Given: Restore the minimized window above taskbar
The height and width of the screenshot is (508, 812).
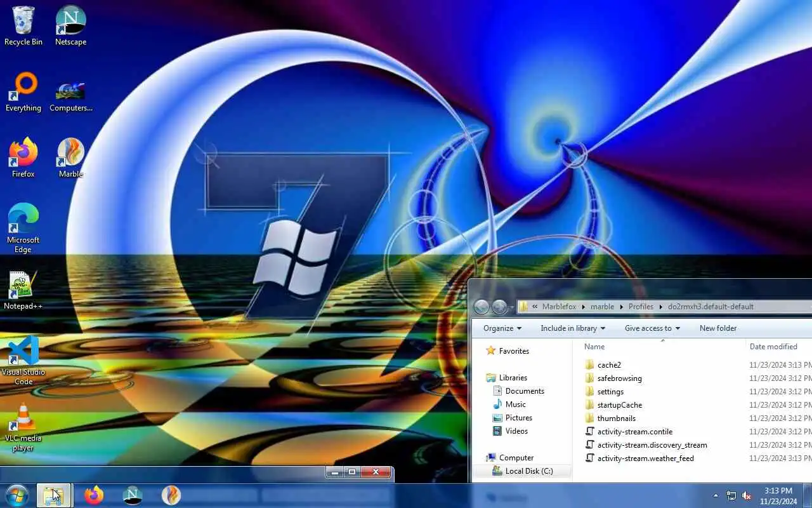Looking at the screenshot, I should (x=352, y=472).
